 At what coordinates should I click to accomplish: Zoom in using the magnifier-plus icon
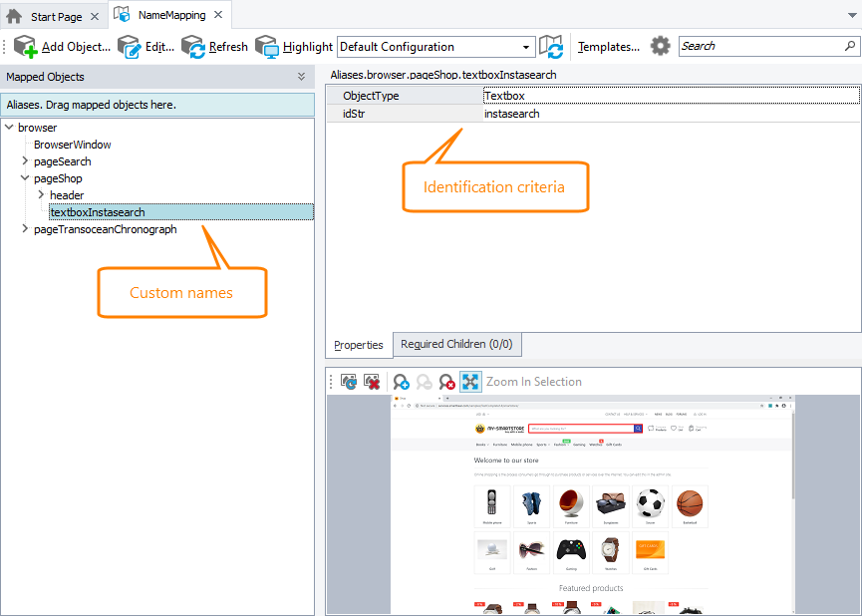pyautogui.click(x=402, y=382)
